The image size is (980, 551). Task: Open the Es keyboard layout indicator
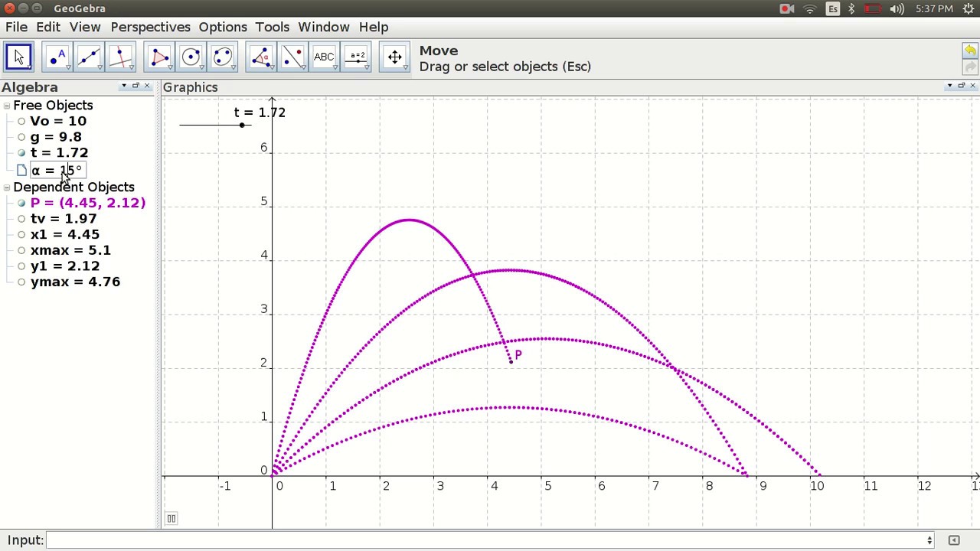pos(832,8)
